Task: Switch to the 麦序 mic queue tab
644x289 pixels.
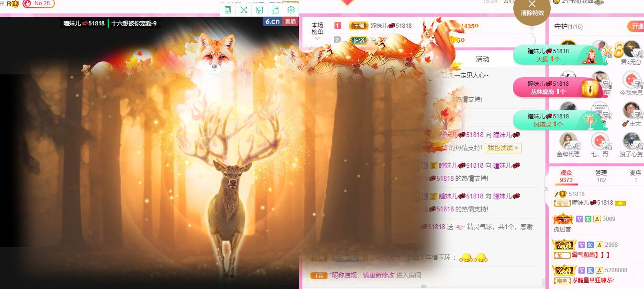Action: (x=635, y=176)
